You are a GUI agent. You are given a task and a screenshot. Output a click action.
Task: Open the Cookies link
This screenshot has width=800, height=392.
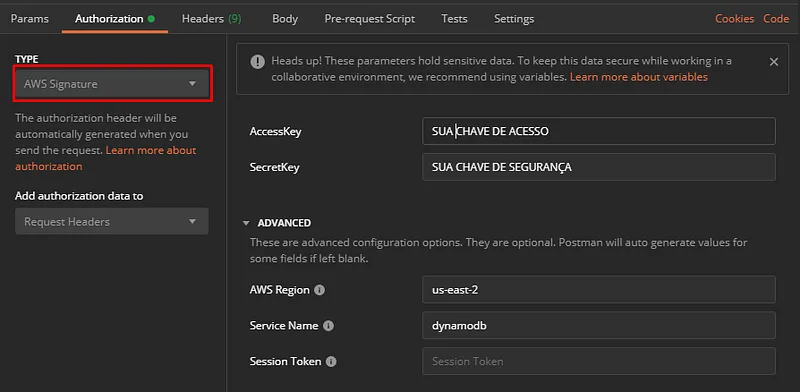pos(734,19)
